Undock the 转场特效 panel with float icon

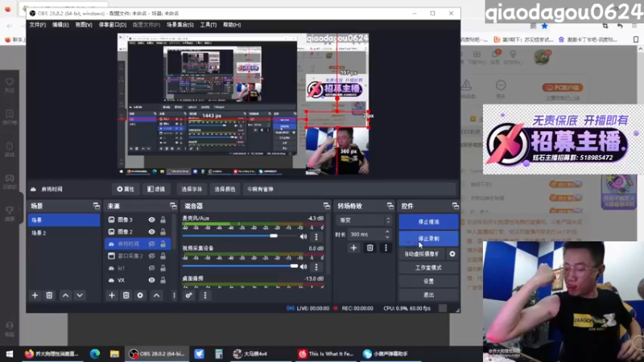(x=390, y=206)
